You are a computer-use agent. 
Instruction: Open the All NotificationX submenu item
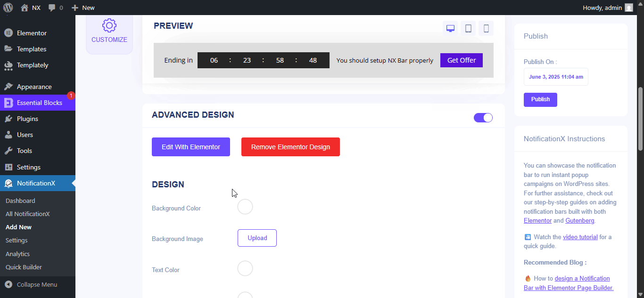[27, 214]
